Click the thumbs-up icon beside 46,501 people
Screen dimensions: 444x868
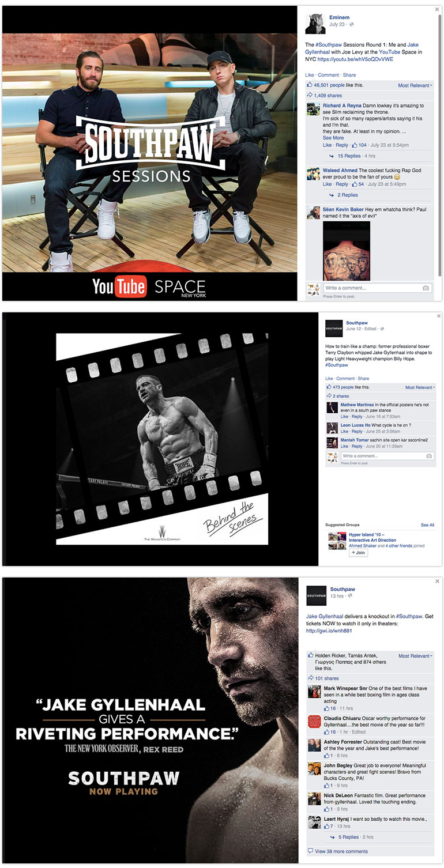point(310,85)
